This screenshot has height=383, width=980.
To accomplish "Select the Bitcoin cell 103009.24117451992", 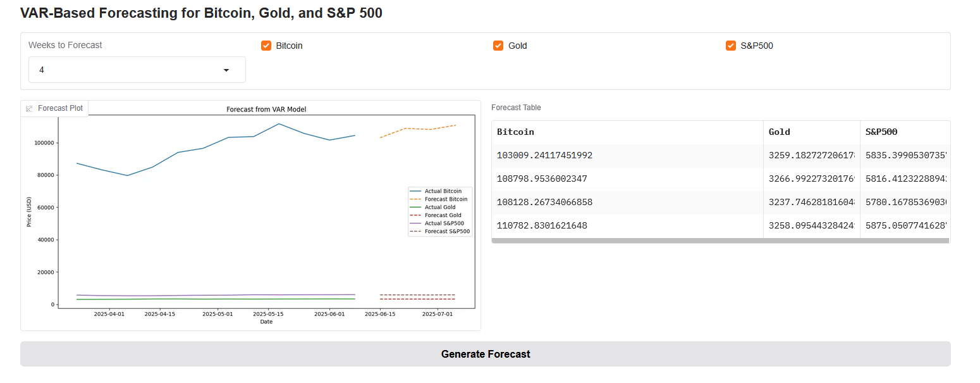I will coord(544,156).
